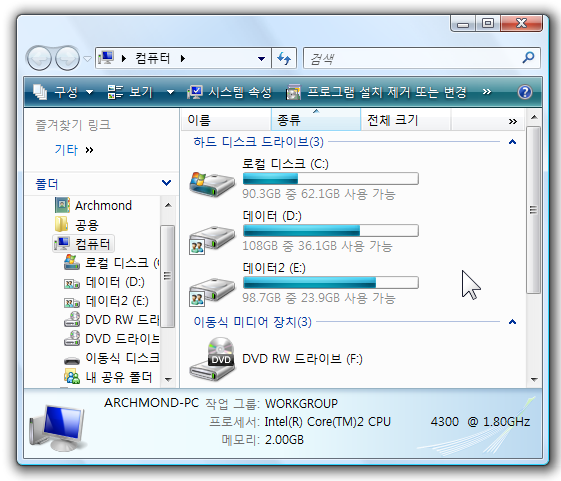Click folder tree scrollbar down arrow
The image size is (561, 481).
point(168,379)
